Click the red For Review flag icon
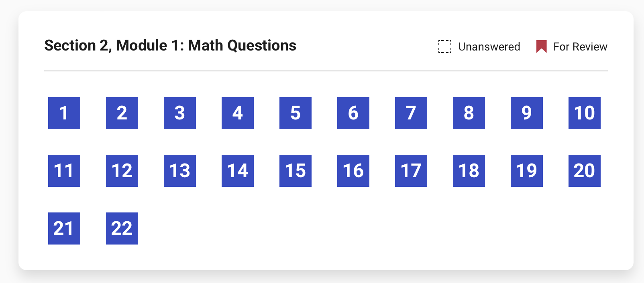The width and height of the screenshot is (644, 283). [x=542, y=46]
